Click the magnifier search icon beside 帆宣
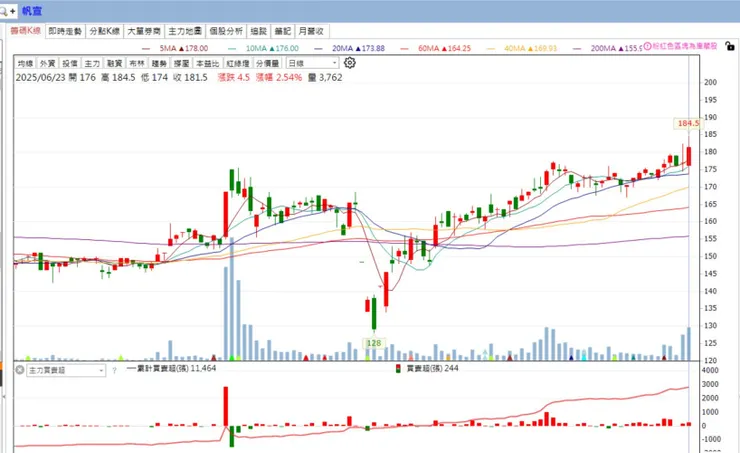The image size is (740, 453). click(x=3, y=11)
